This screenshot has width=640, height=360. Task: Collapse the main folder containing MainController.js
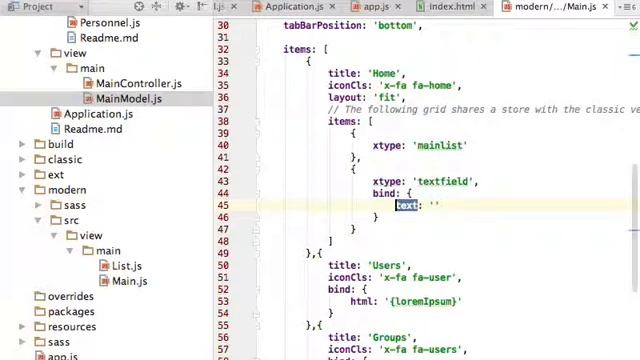pos(54,68)
